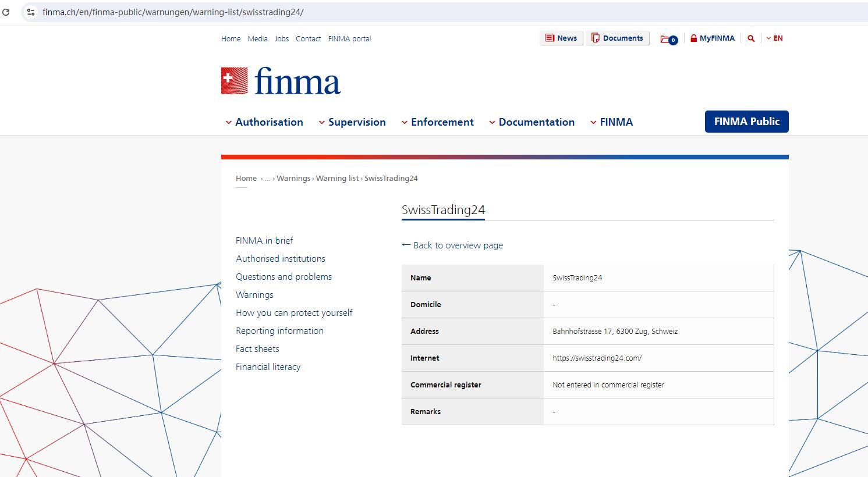Open the Documentation menu
The image size is (868, 477).
point(532,122)
